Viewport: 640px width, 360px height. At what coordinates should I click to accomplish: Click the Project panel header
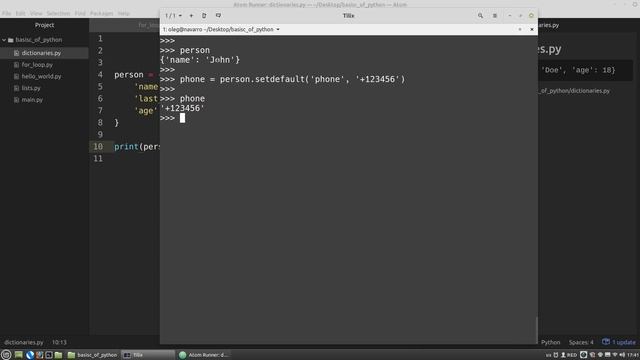pos(44,25)
